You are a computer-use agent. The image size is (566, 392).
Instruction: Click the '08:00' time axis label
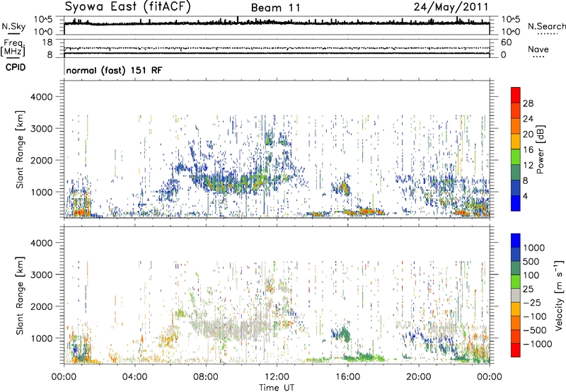[x=206, y=377]
